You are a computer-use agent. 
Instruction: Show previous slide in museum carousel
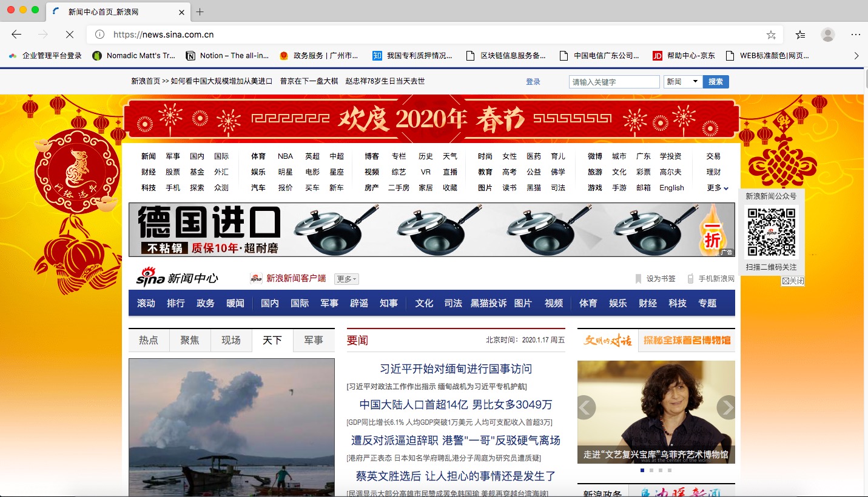(586, 407)
